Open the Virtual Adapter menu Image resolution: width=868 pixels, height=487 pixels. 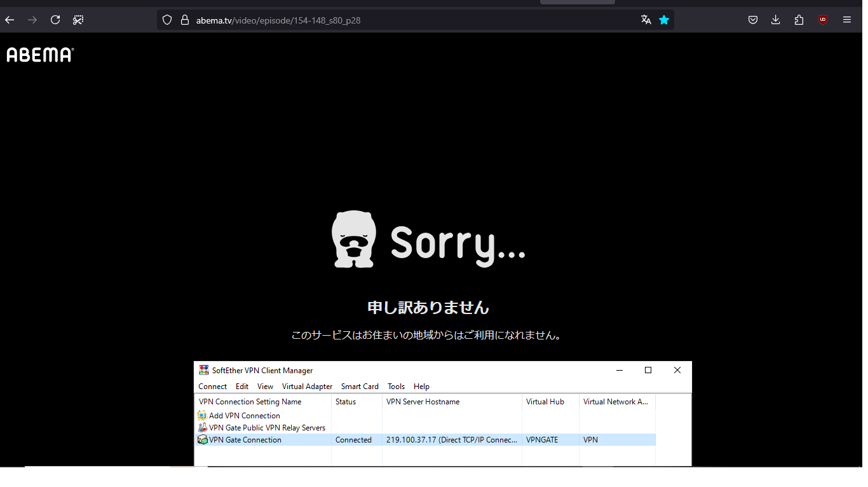point(308,387)
